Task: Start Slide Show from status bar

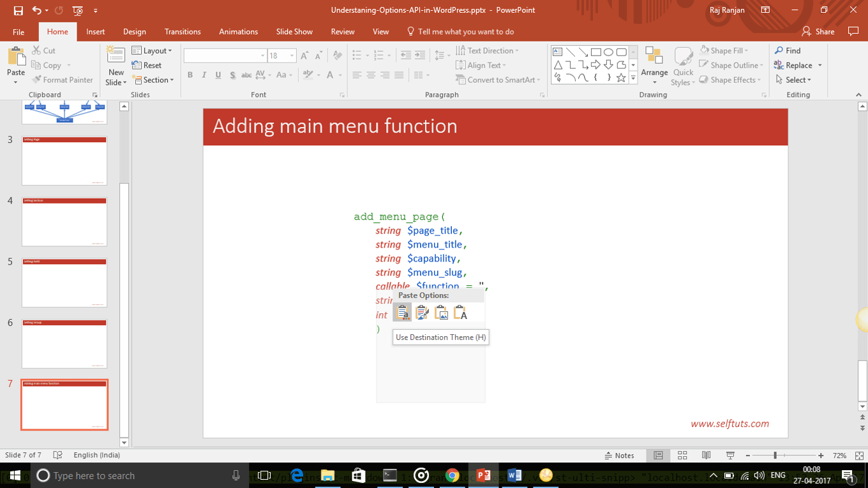Action: [730, 455]
